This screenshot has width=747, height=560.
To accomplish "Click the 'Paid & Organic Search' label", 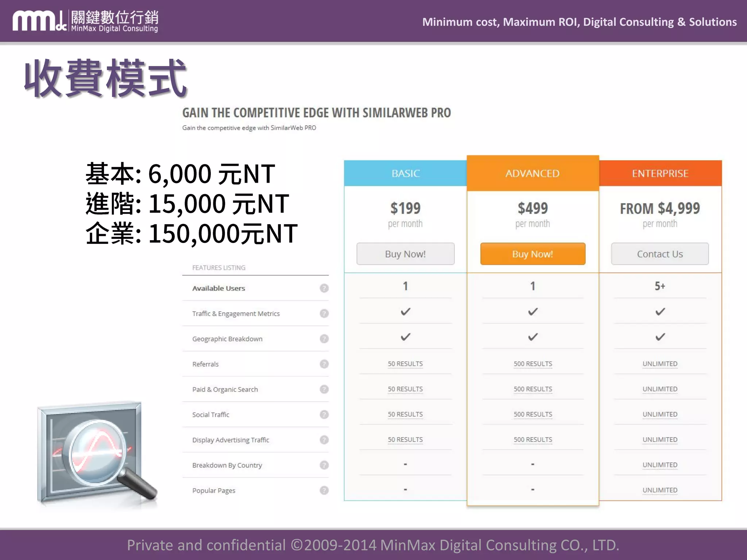I will click(x=225, y=389).
